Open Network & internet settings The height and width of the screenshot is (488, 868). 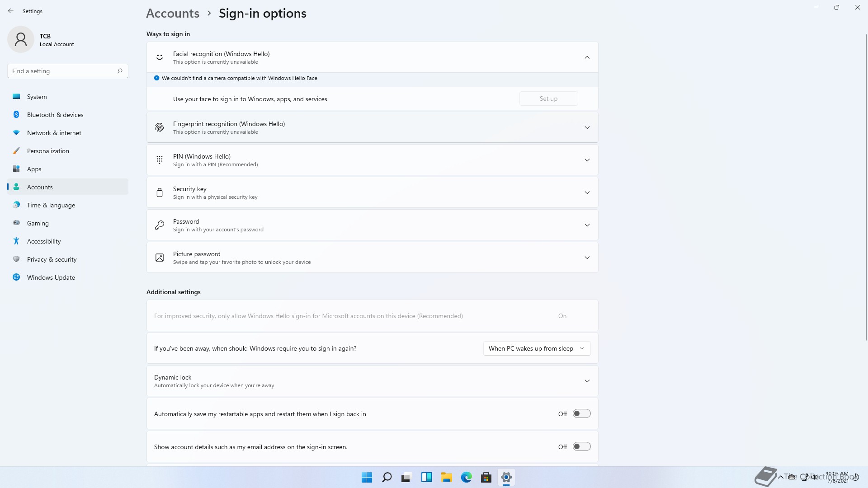click(68, 133)
